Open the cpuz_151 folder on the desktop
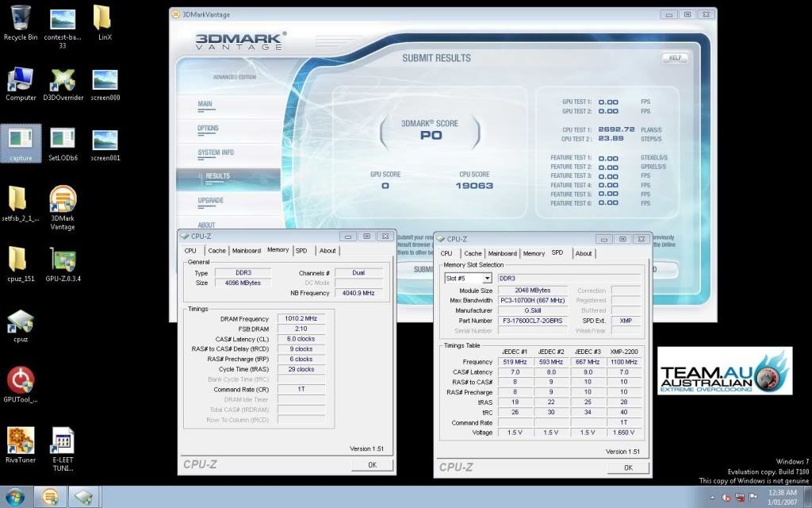The width and height of the screenshot is (812, 508). coord(21,264)
